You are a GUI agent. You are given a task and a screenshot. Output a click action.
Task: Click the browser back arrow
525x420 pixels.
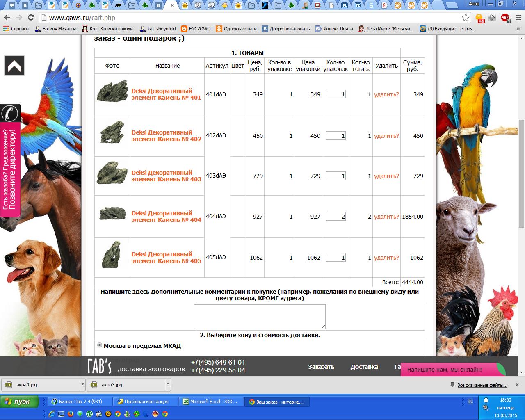pyautogui.click(x=7, y=18)
